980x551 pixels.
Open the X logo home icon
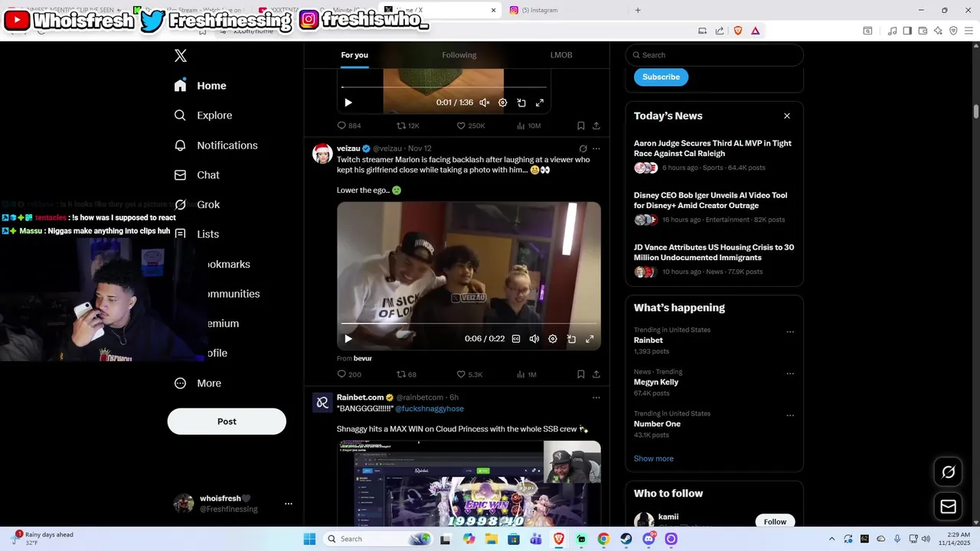coord(181,56)
